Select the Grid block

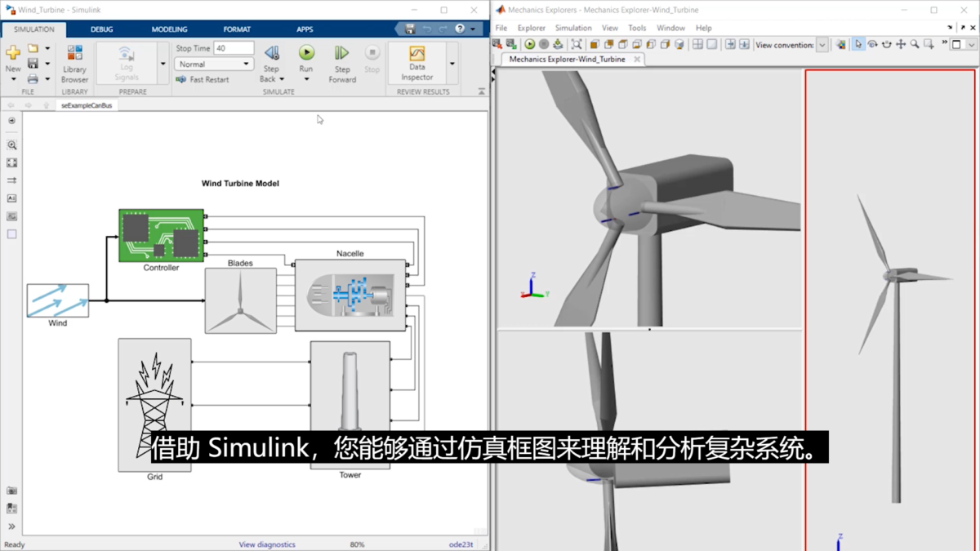pos(154,405)
